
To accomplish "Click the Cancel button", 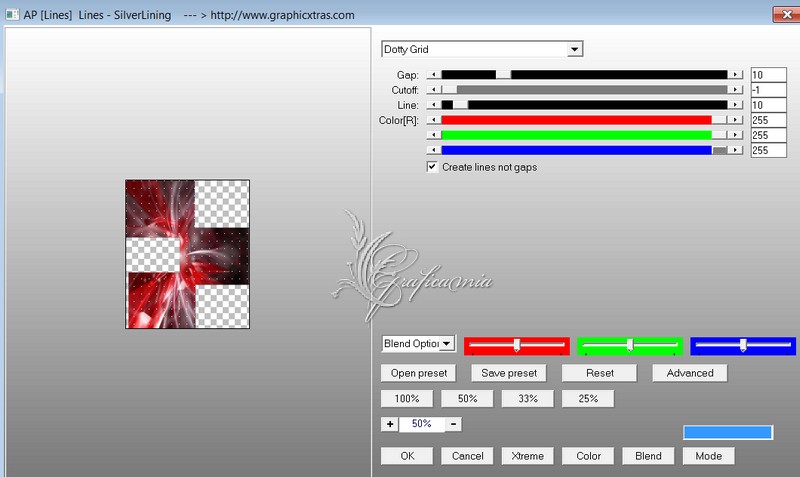I will pos(467,456).
